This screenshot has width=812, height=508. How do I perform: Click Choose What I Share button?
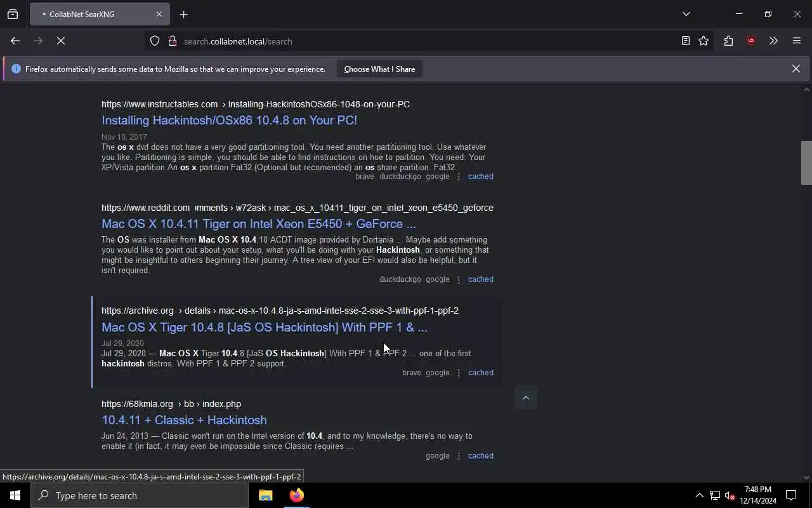point(379,69)
